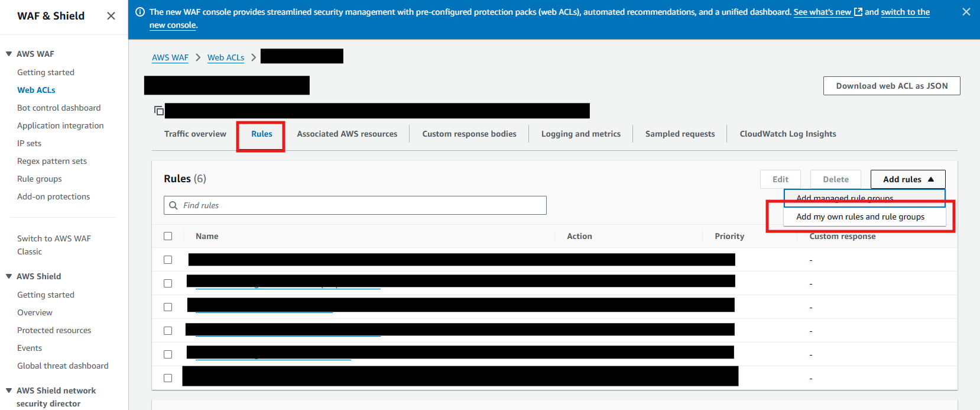Image resolution: width=980 pixels, height=410 pixels.
Task: Collapse AWS Shield network security director section
Action: pos(9,390)
